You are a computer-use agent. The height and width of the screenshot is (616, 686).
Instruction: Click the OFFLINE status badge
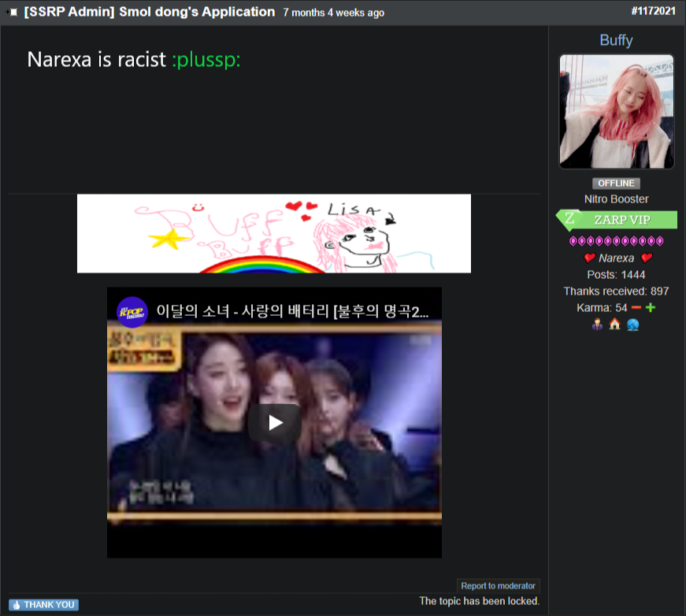click(616, 184)
